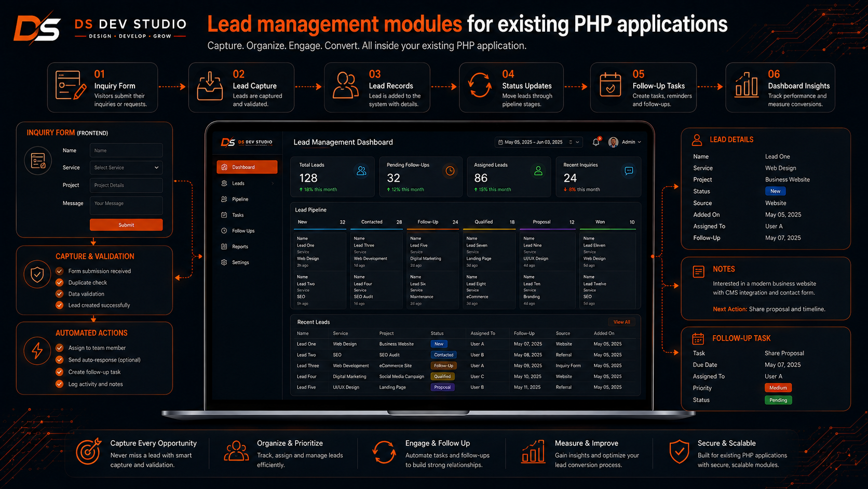Viewport: 868px width, 489px height.
Task: Click View All in Recent Leads
Action: tap(621, 322)
